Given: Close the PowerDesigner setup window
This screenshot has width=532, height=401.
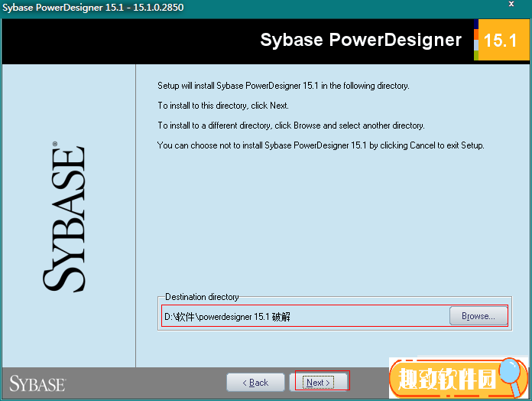Looking at the screenshot, I should [x=511, y=4].
